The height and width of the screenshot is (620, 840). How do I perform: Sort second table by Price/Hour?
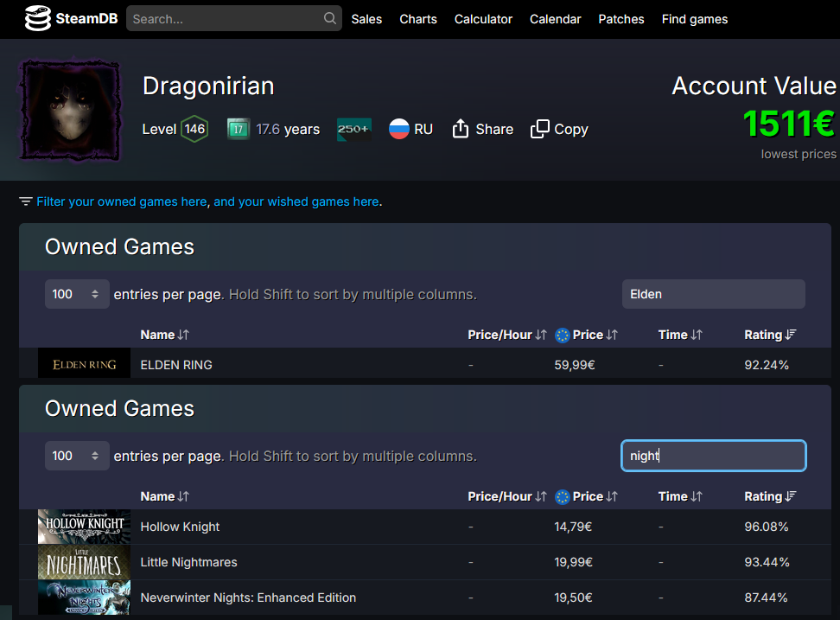pos(506,496)
